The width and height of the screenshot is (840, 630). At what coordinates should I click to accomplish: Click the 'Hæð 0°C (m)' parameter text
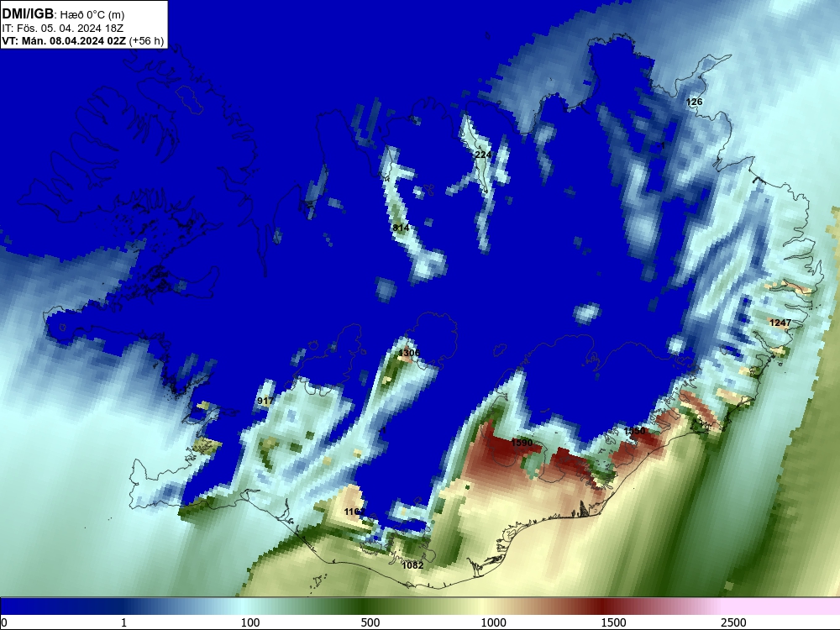[92, 15]
